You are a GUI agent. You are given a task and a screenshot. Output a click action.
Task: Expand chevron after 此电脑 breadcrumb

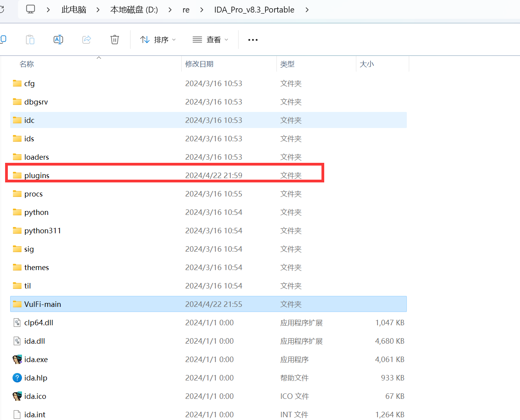point(98,10)
